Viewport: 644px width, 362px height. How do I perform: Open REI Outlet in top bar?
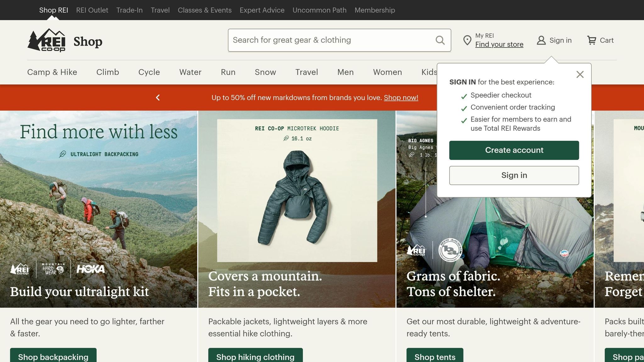(x=92, y=10)
